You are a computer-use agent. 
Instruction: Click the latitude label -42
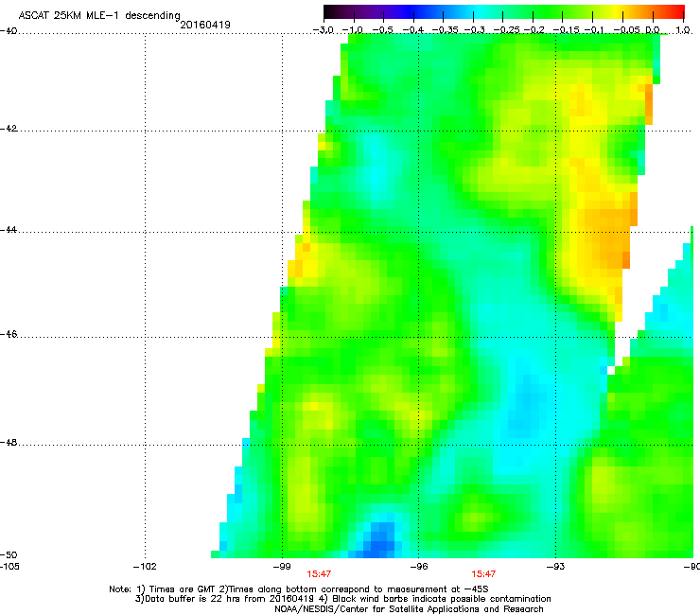click(9, 128)
